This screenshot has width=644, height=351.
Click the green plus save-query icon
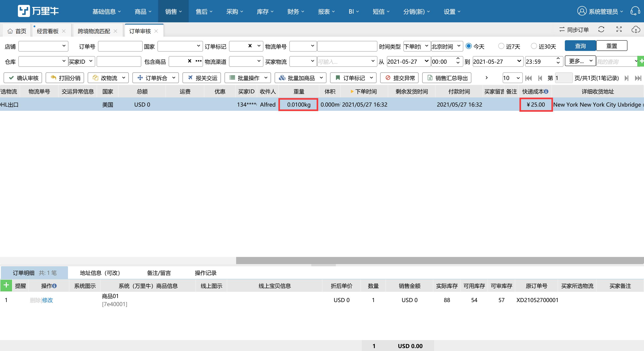point(641,61)
